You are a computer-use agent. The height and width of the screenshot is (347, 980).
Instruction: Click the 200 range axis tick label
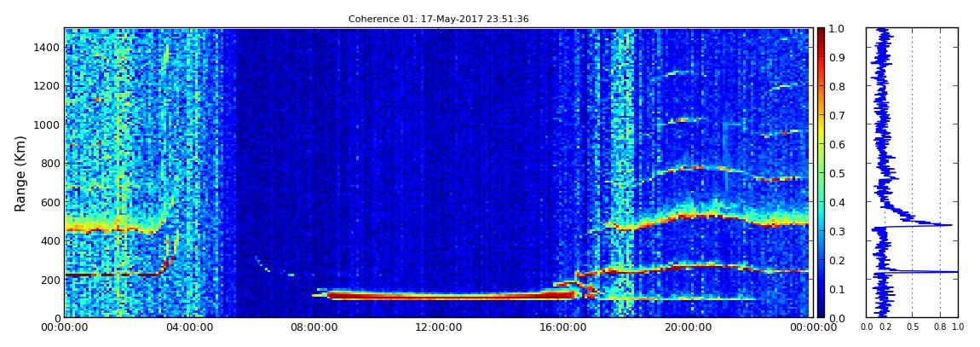[50, 280]
